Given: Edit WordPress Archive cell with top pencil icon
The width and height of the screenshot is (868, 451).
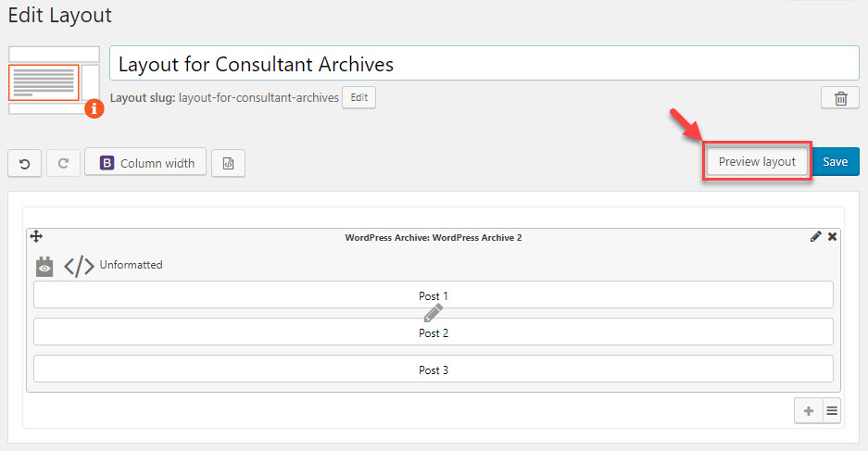Looking at the screenshot, I should (815, 237).
